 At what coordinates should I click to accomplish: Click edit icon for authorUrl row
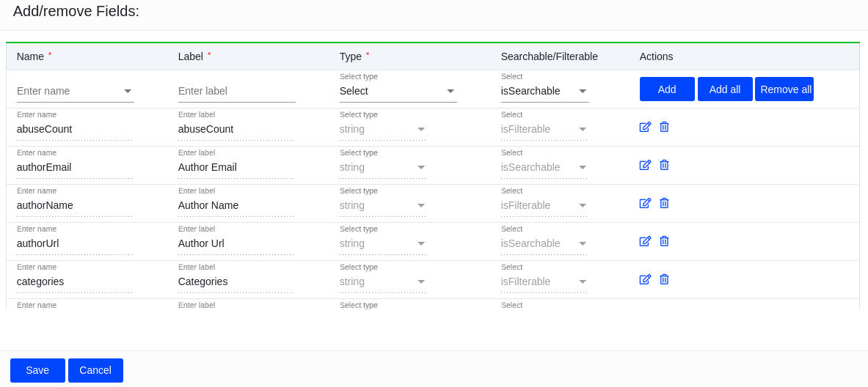645,241
